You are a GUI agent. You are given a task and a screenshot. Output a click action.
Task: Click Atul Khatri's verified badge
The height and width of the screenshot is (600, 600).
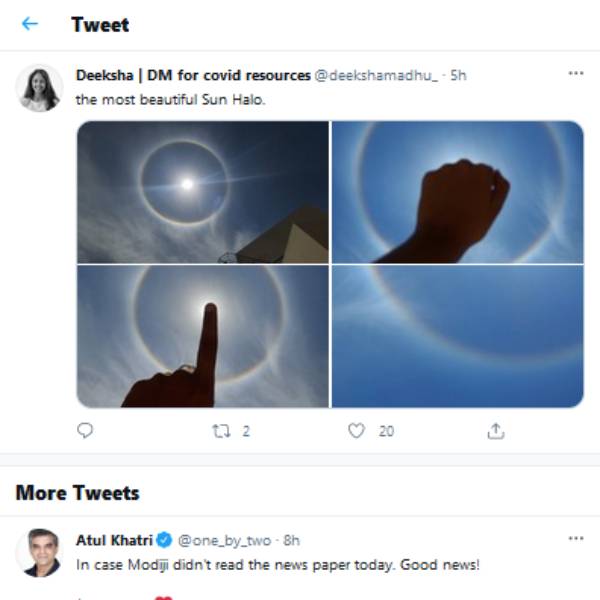pos(165,540)
